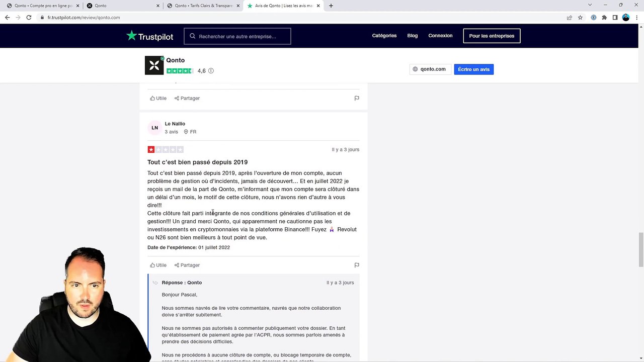Open review title 'Tout c'est bien passé depuis 2019'
The image size is (644, 362).
pos(197,162)
